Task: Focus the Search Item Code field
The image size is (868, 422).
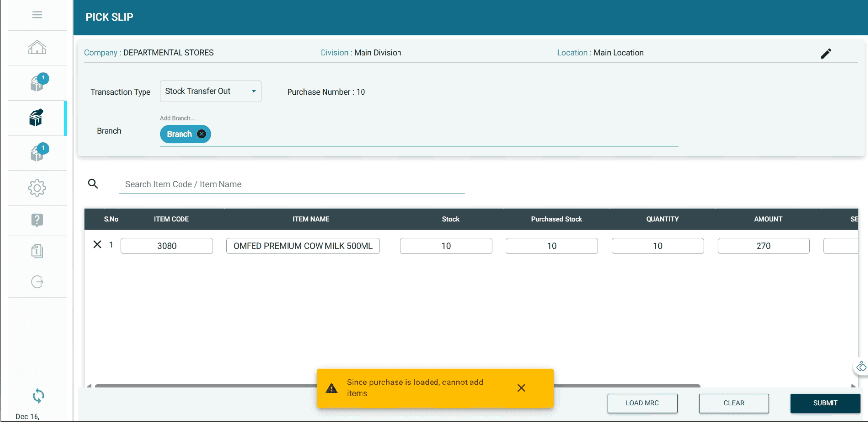Action: coord(291,184)
